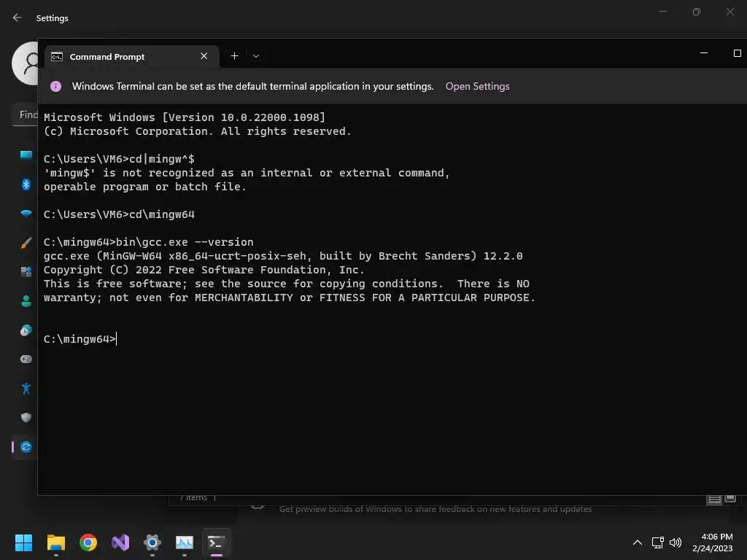Open Bluetooth & devices icon in Settings sidebar
Image resolution: width=747 pixels, height=560 pixels.
26,184
